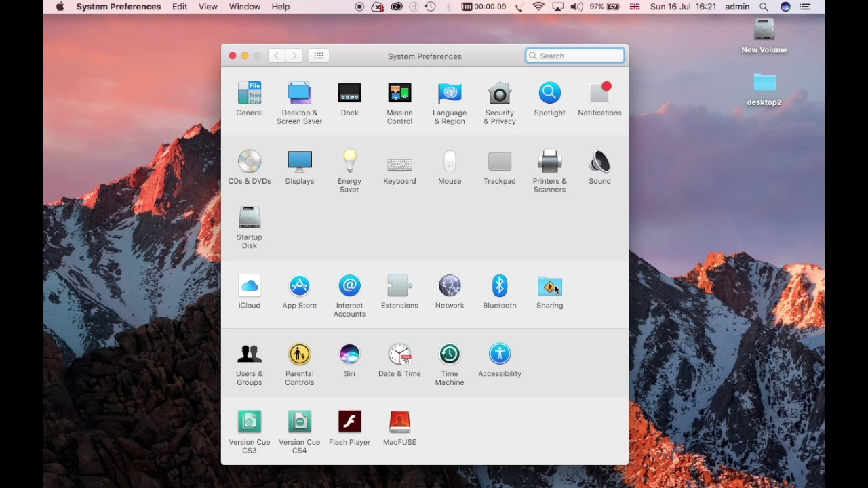Viewport: 868px width, 488px height.
Task: Open Mission Control preferences
Action: point(399,103)
